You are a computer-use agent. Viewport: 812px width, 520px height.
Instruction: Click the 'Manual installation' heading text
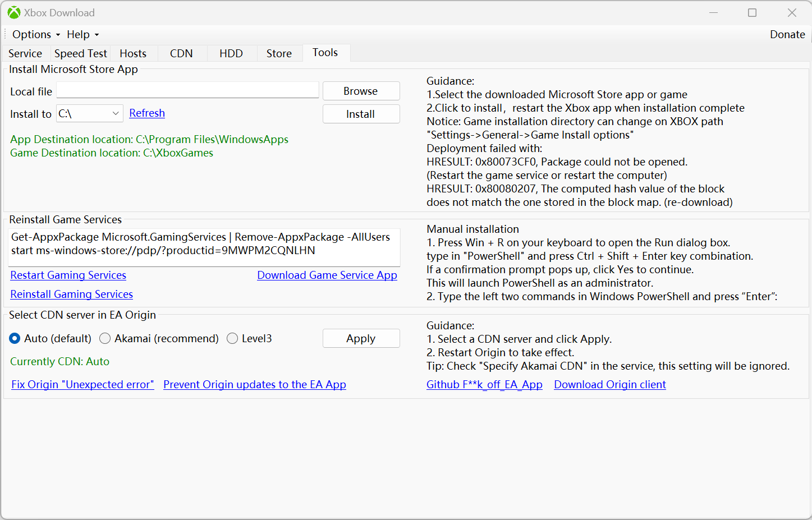472,229
